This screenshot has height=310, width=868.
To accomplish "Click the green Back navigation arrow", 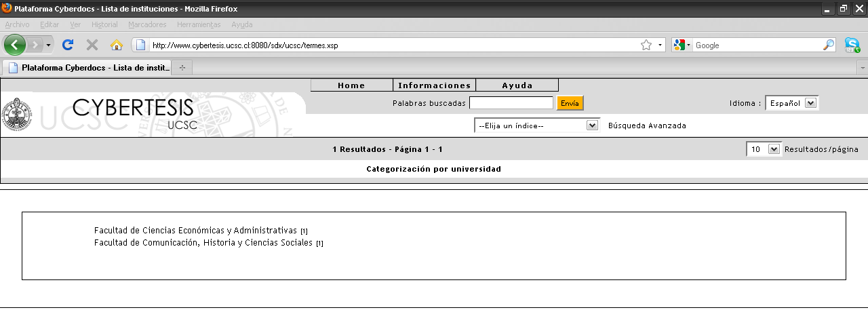I will 15,45.
